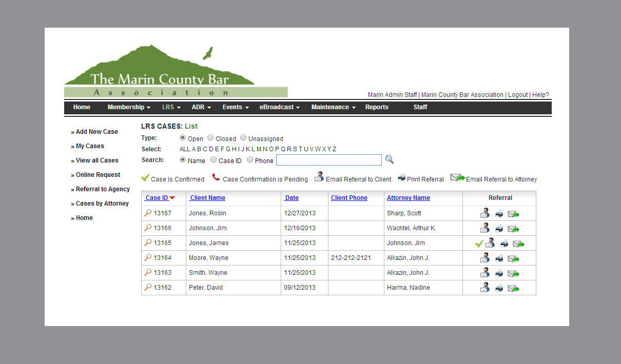This screenshot has height=364, width=621.
Task: Email referral to attorney Sharp, Scott
Action: (x=513, y=214)
